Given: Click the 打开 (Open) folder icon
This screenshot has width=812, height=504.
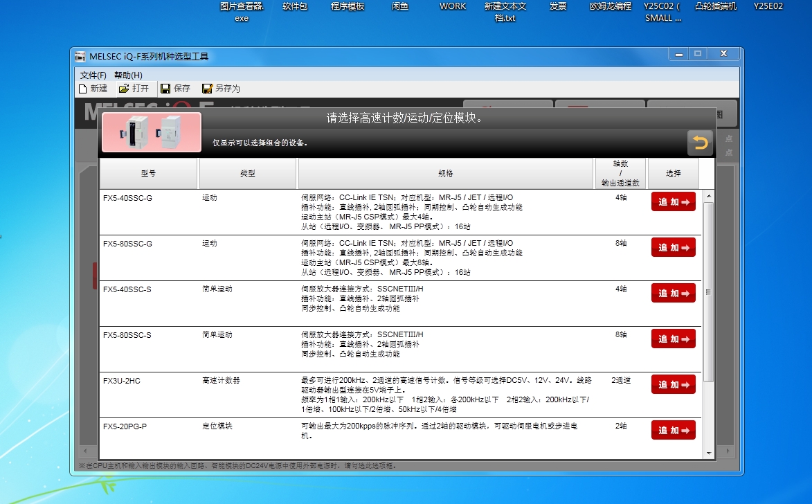Looking at the screenshot, I should [x=124, y=89].
